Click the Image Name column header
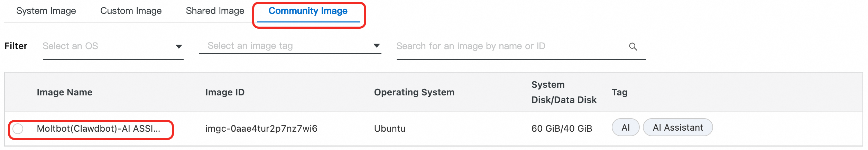Viewport: 868px width, 150px height. pos(65,92)
